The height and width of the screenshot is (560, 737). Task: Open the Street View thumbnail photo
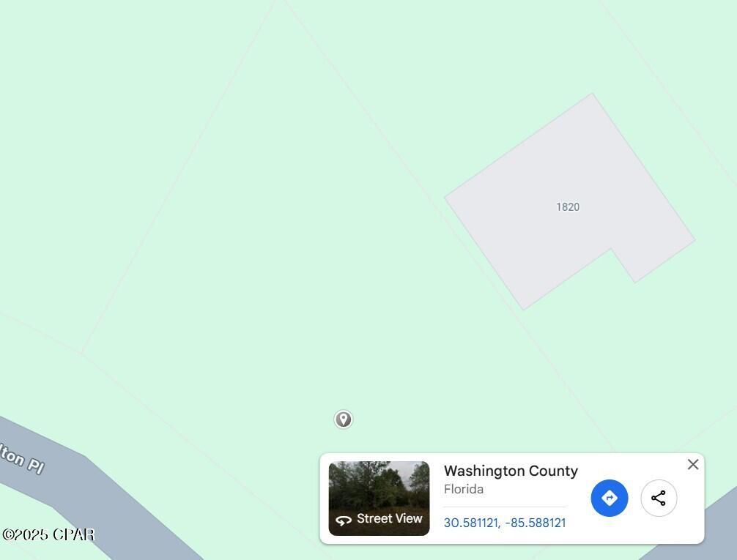coord(379,499)
